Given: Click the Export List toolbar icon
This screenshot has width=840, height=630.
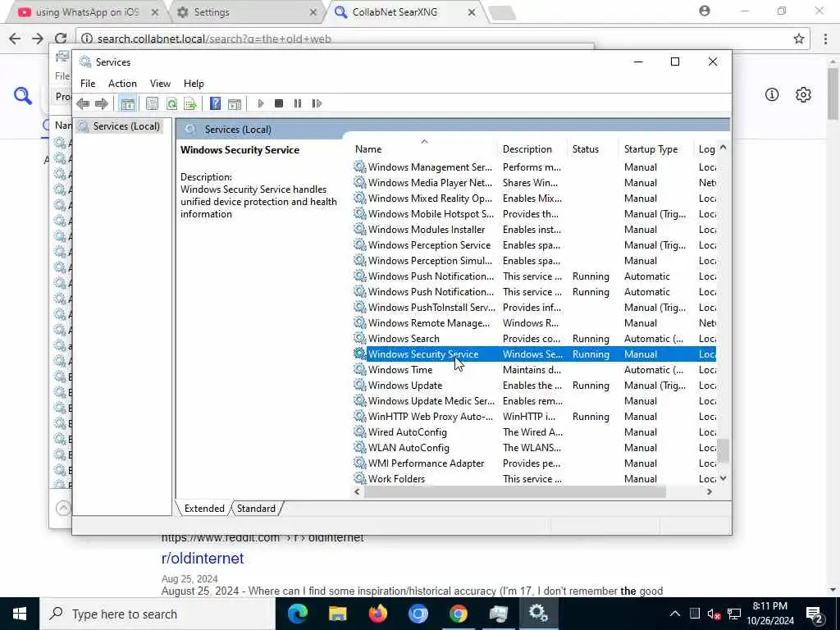Looking at the screenshot, I should (190, 103).
